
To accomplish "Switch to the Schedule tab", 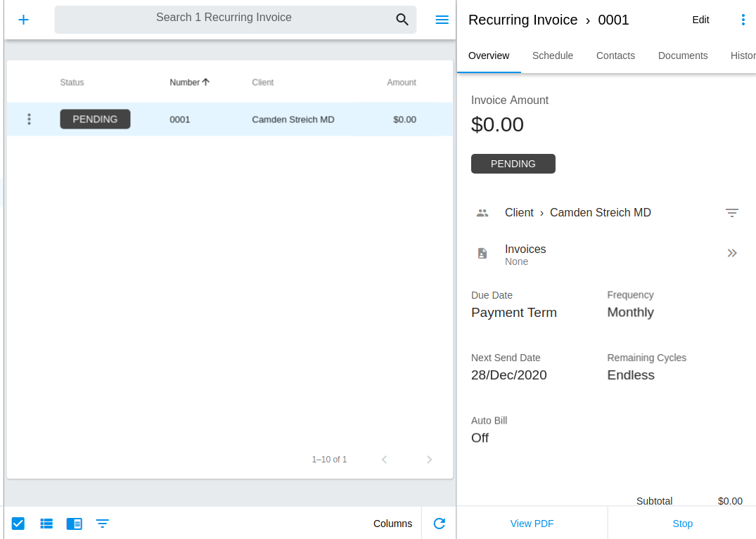I will 553,56.
